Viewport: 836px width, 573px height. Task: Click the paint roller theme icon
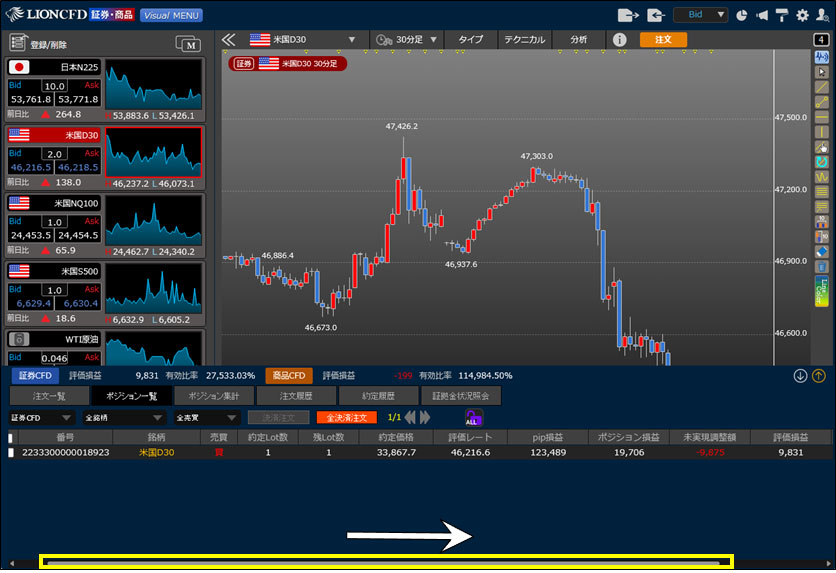pos(782,15)
